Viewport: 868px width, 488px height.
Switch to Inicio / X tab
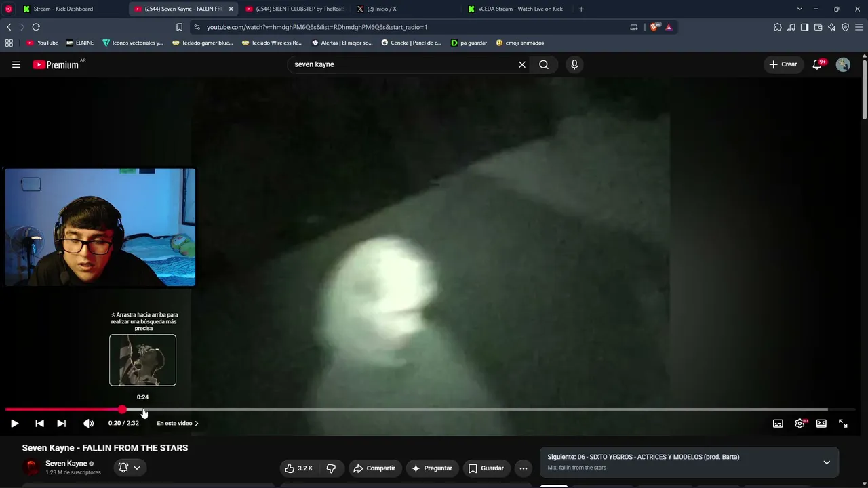click(406, 9)
